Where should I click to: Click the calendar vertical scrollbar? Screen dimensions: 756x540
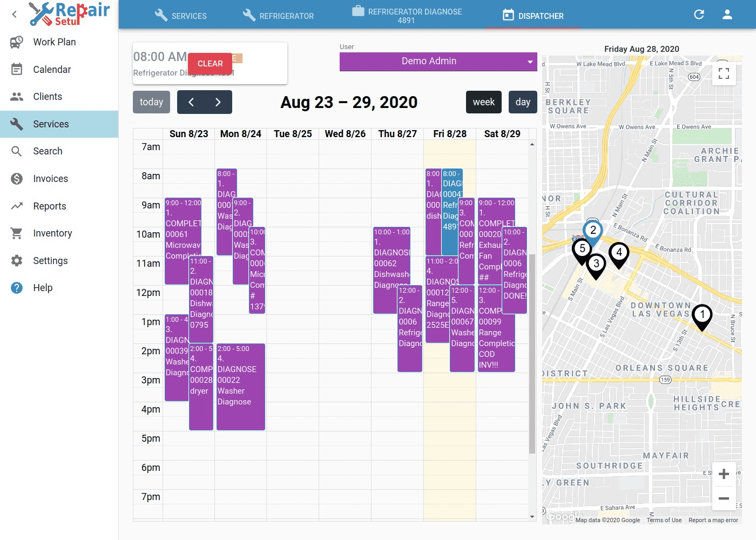[532, 351]
